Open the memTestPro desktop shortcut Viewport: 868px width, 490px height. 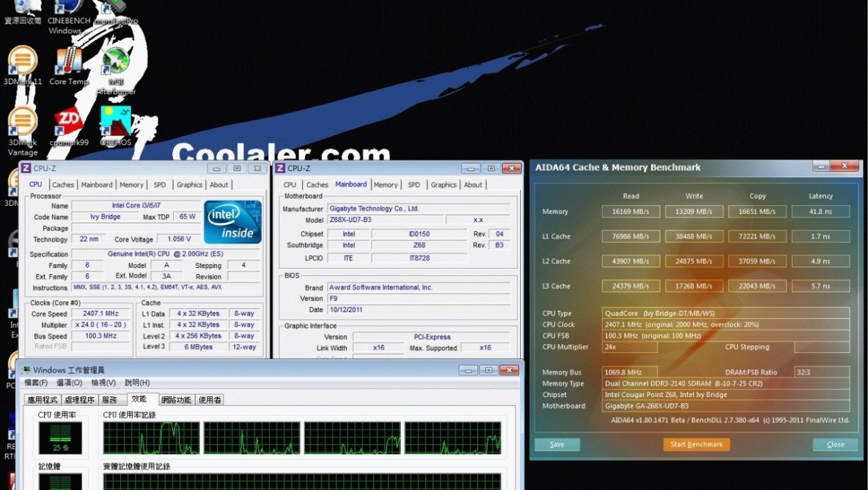115,13
